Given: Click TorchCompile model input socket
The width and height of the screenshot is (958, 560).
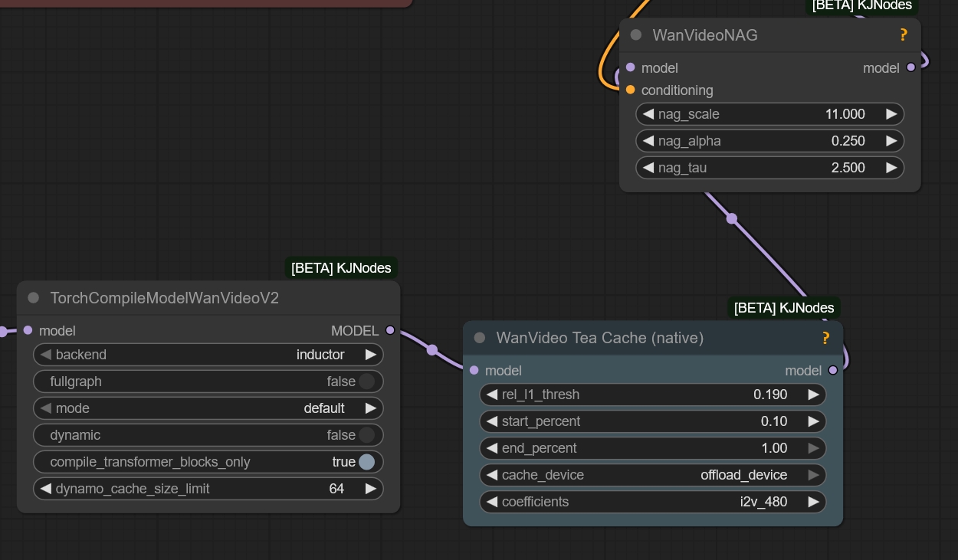Looking at the screenshot, I should click(x=28, y=330).
